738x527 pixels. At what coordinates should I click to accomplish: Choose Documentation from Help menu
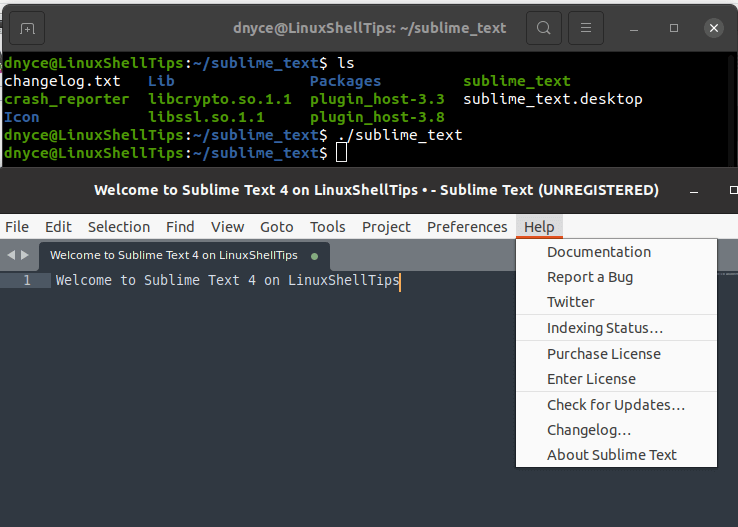click(x=617, y=252)
